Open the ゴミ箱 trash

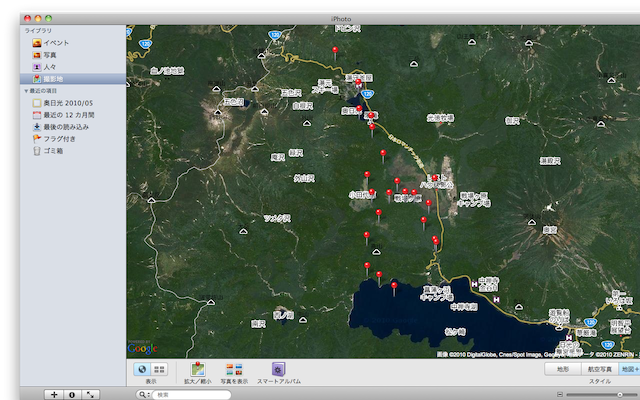point(53,151)
